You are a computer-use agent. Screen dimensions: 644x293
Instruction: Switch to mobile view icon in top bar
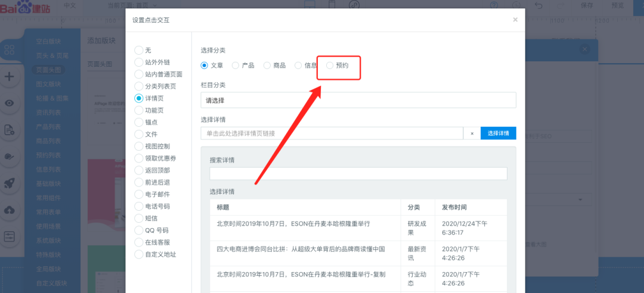point(332,5)
